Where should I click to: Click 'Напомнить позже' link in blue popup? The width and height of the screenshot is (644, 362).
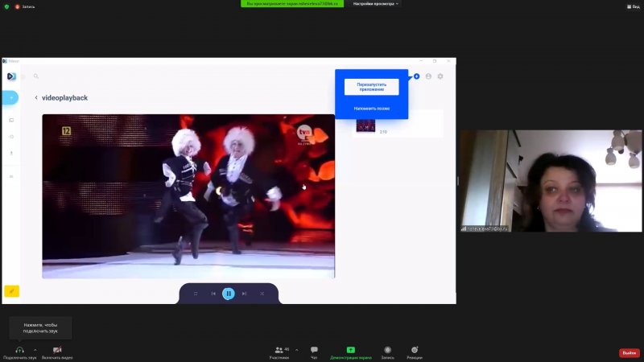372,109
